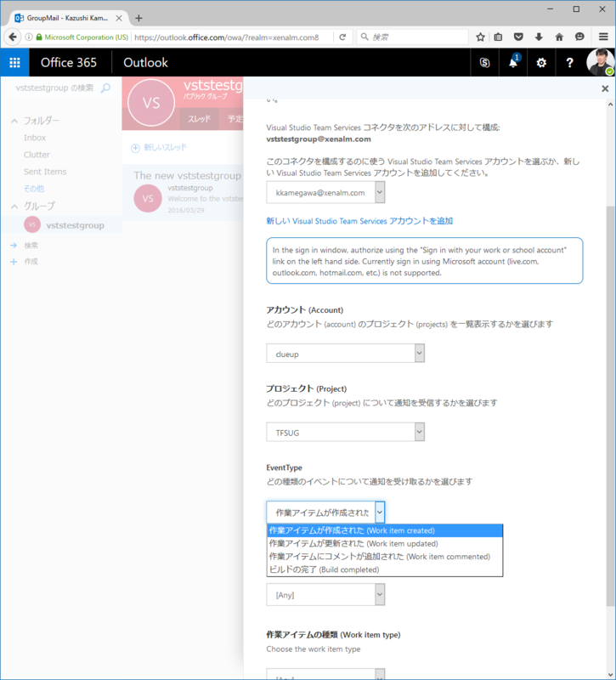The width and height of the screenshot is (616, 680).
Task: Close the connector configuration panel
Action: 605,88
